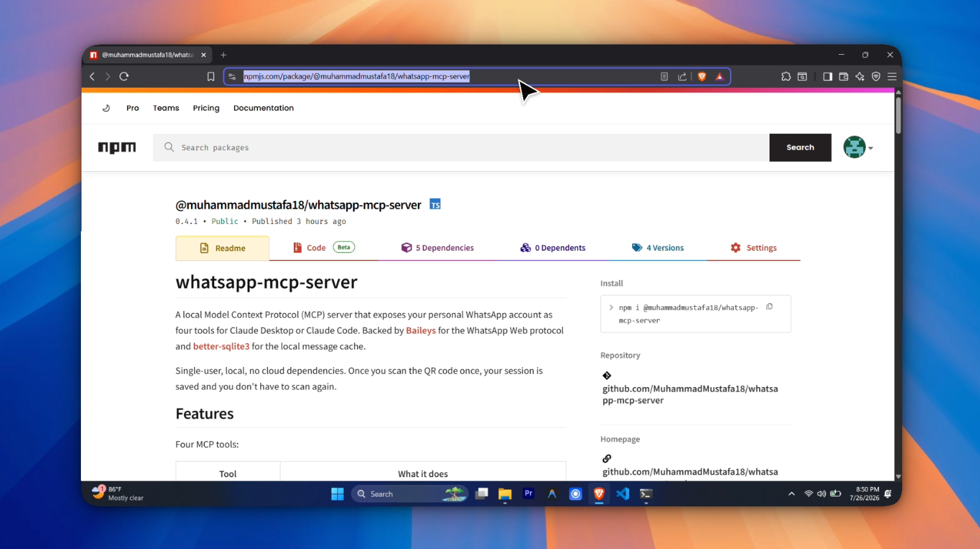
Task: Click the browser address bar URL
Action: pos(356,77)
